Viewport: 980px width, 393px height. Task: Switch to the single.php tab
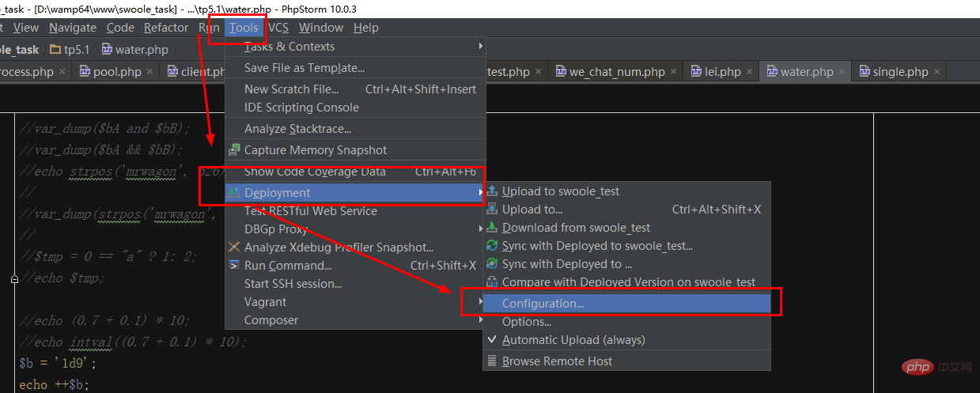click(x=901, y=72)
